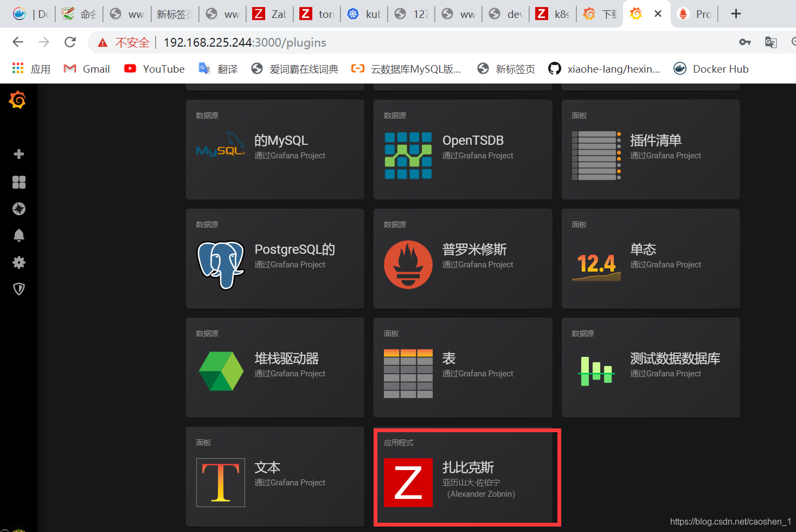
Task: Open the 普罗米修斯 plugin title
Action: click(x=474, y=249)
